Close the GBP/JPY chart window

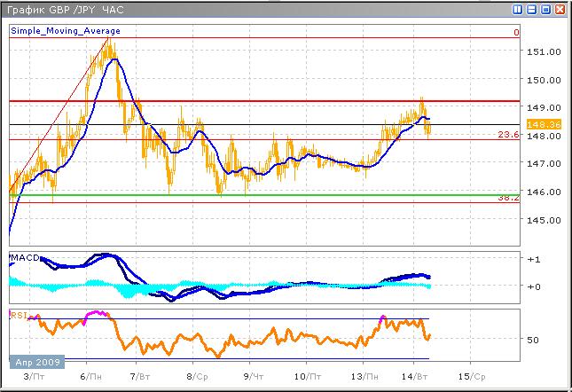click(559, 9)
